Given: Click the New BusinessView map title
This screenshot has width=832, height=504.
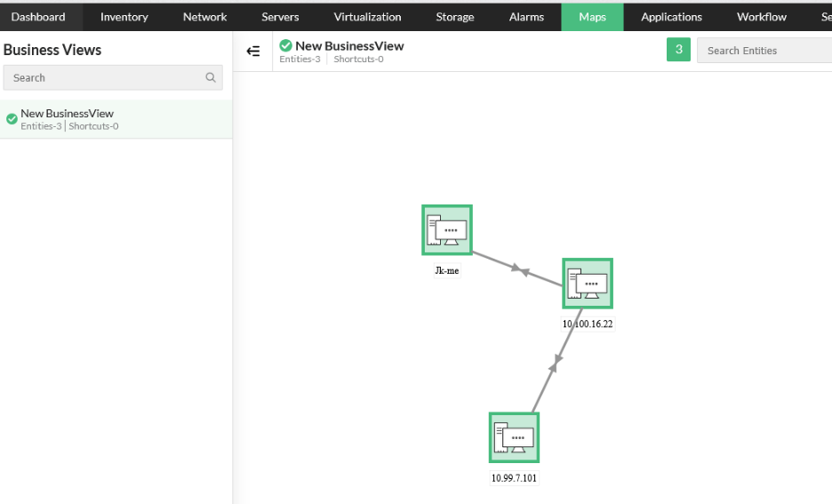Looking at the screenshot, I should [349, 46].
